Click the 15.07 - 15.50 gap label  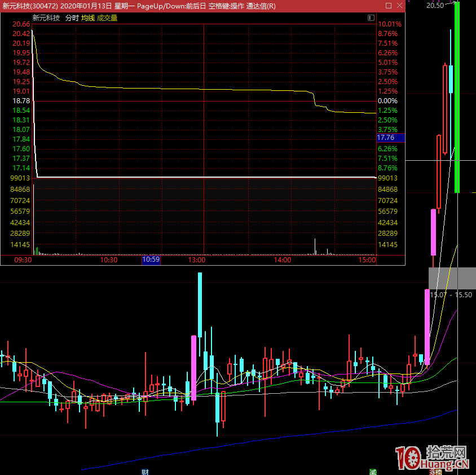[x=451, y=294]
